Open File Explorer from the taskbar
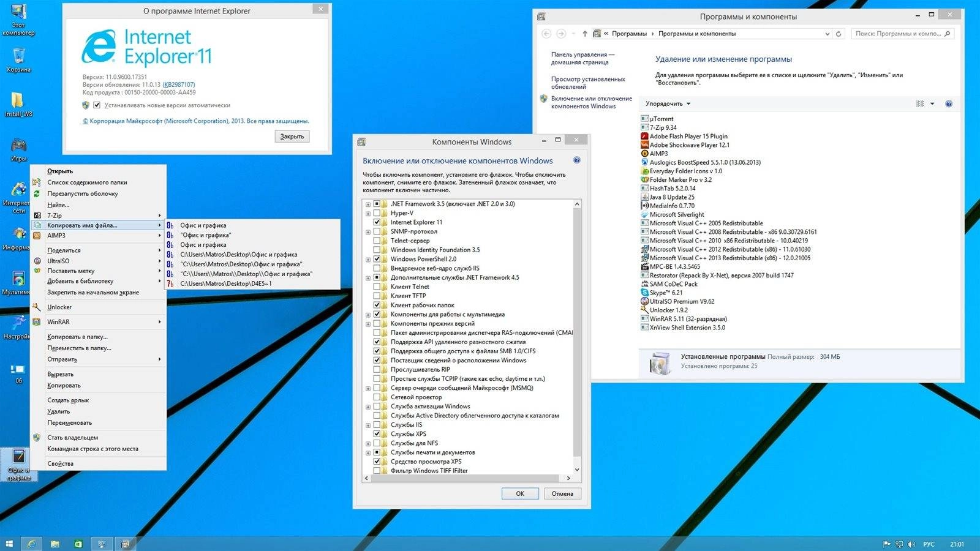The width and height of the screenshot is (980, 551). tap(55, 544)
